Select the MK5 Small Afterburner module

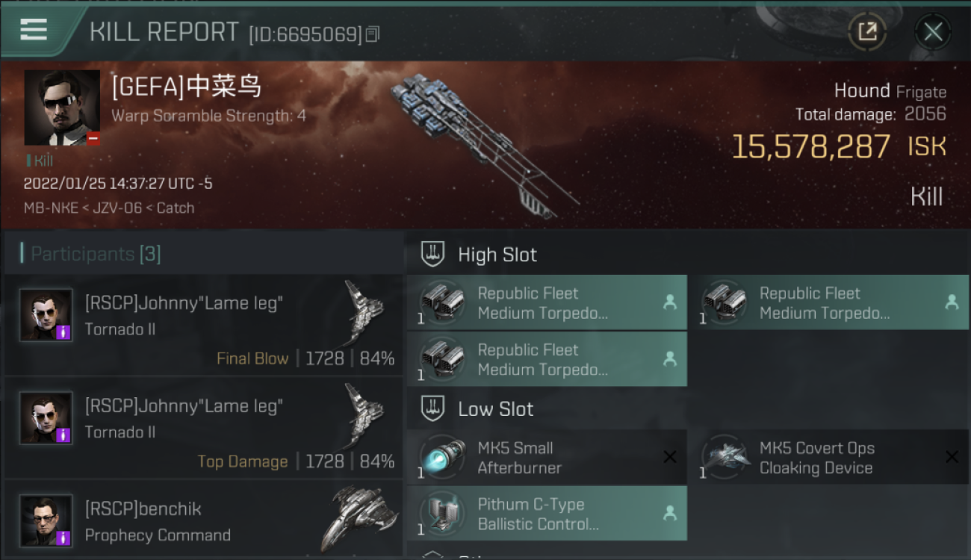click(x=547, y=458)
